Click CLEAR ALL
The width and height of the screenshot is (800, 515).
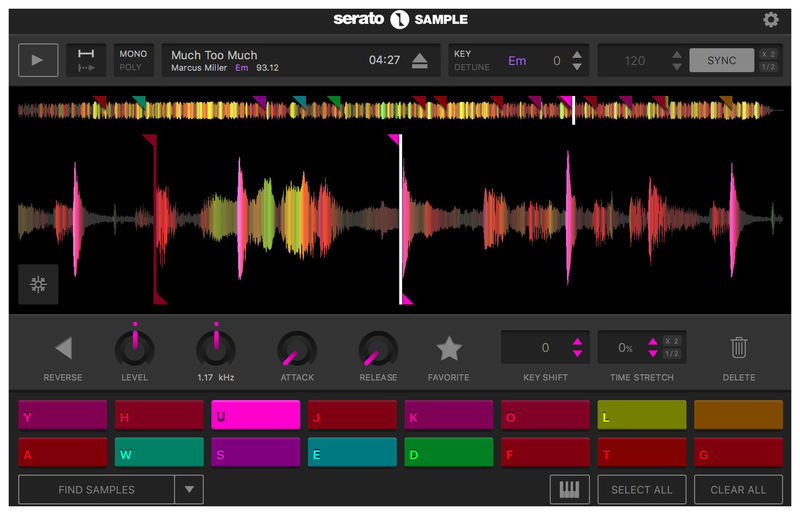tap(738, 489)
